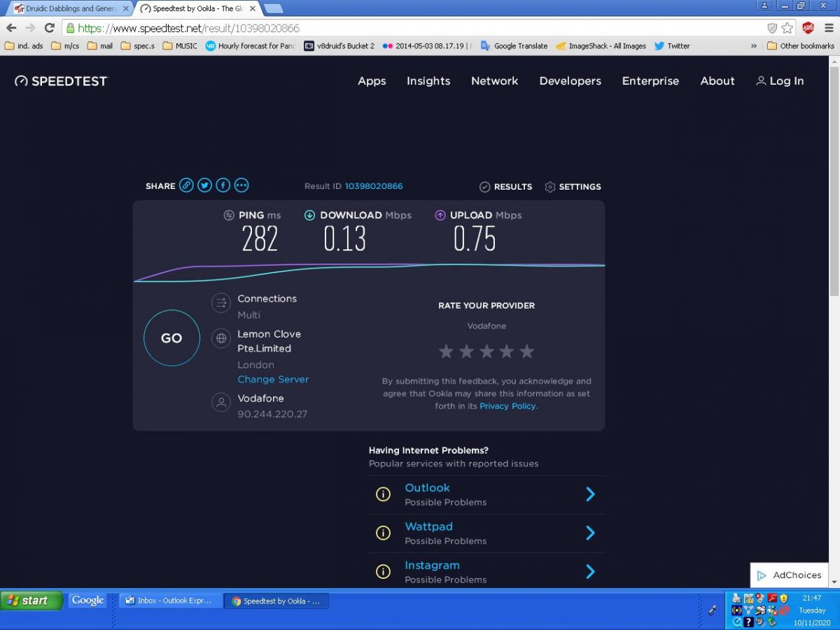Click Change Server link

point(273,379)
